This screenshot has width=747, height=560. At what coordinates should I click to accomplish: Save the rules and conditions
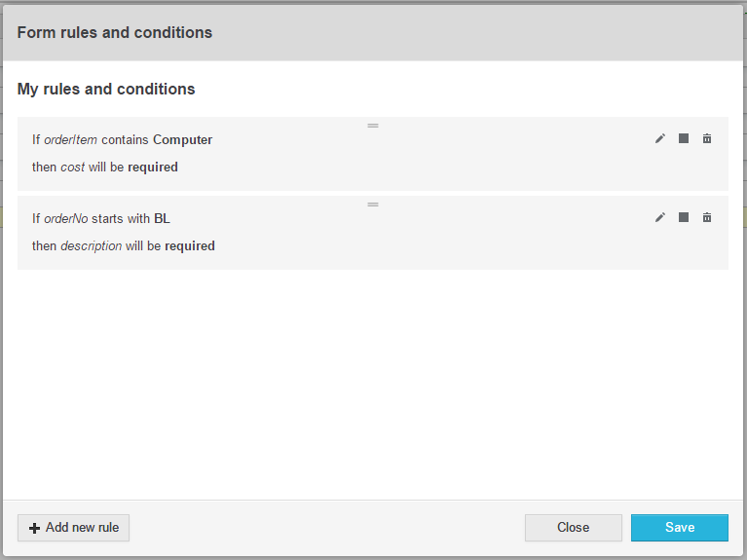coord(680,528)
